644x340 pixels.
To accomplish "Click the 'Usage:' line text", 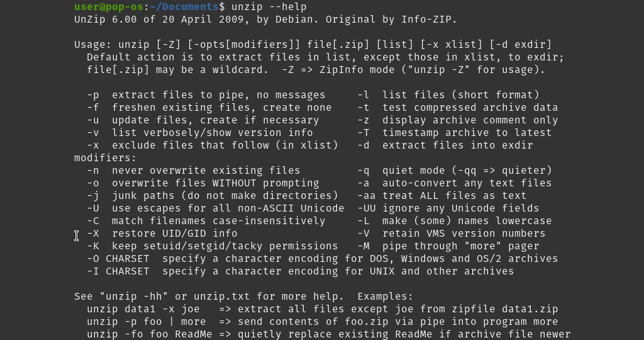I will tap(313, 45).
